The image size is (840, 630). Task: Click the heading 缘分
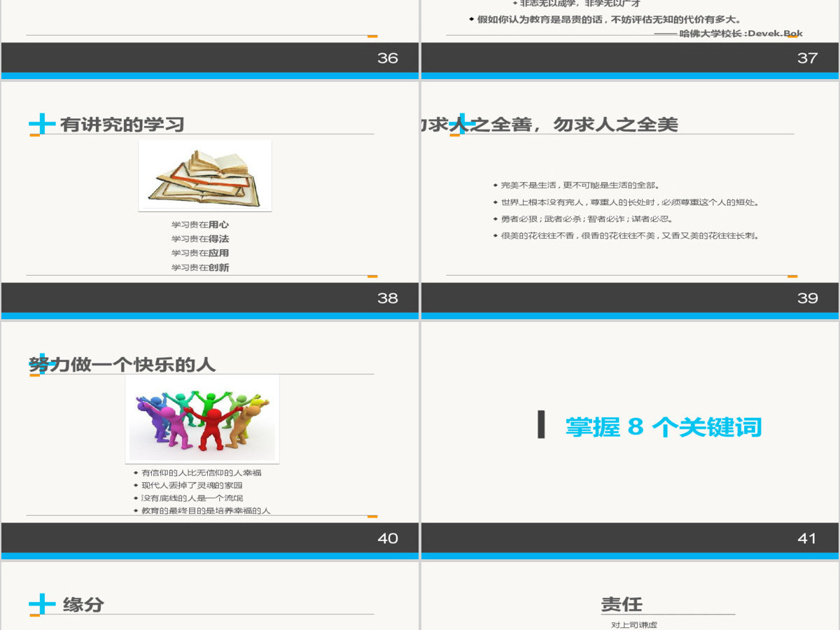[x=83, y=605]
